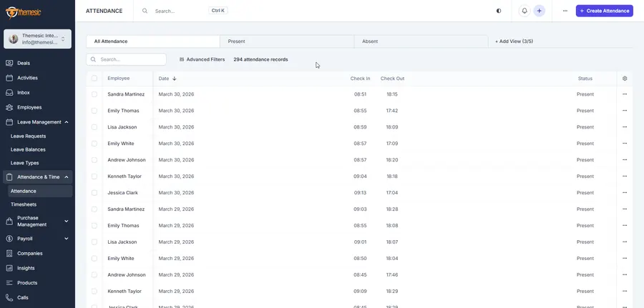Image resolution: width=644 pixels, height=308 pixels.
Task: Open Insights chart icon
Action: click(9, 268)
